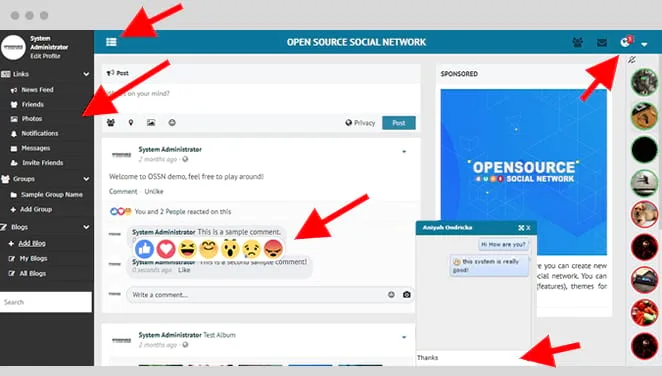Click Like under the second sample comment
662x376 pixels.
pyautogui.click(x=184, y=270)
